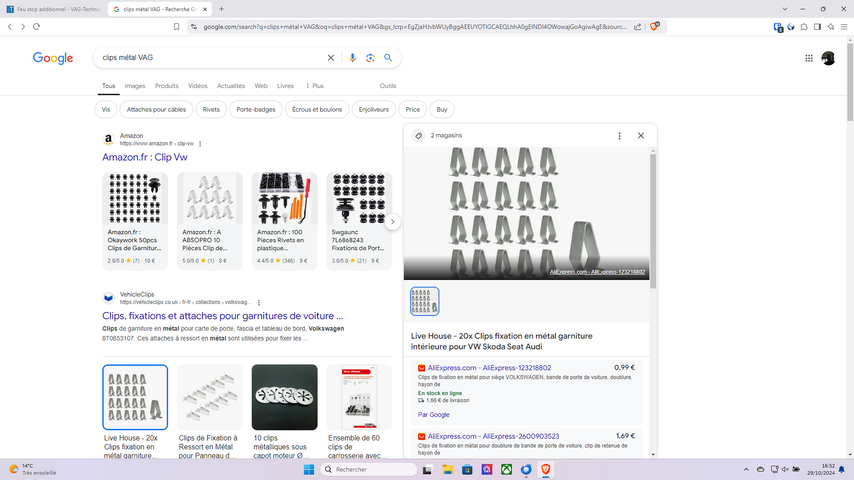Switch to the Vidéos tab
The height and width of the screenshot is (480, 854).
point(198,86)
